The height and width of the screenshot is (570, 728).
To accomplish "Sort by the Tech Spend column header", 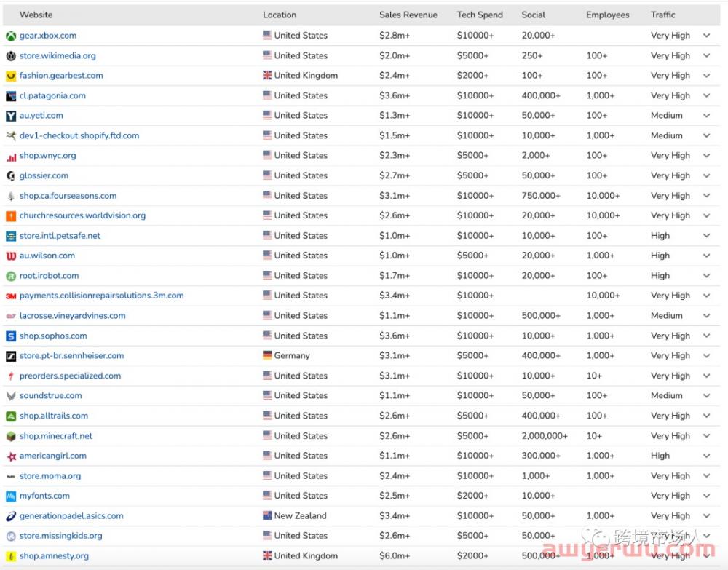I will pos(480,15).
